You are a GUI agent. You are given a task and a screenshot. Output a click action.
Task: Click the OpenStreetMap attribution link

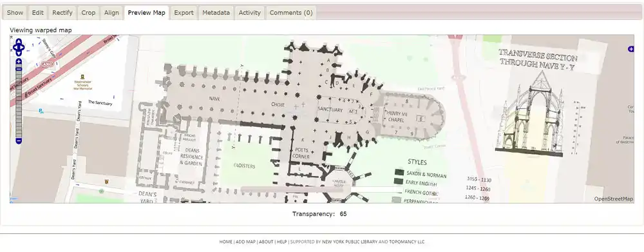(x=614, y=199)
